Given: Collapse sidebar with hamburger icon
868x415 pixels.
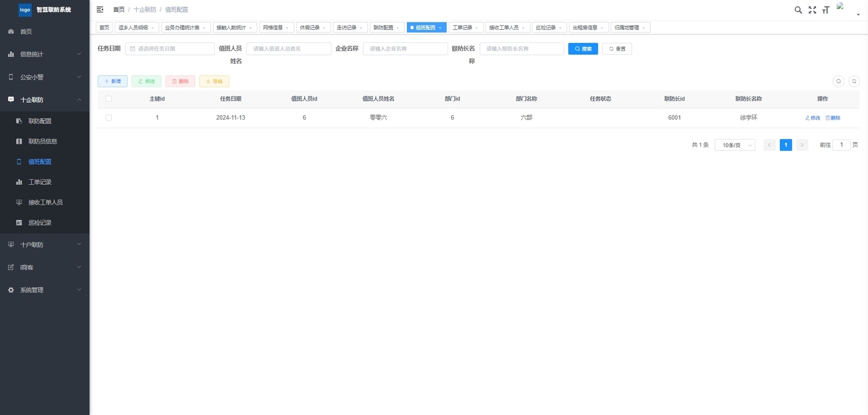Looking at the screenshot, I should click(100, 10).
